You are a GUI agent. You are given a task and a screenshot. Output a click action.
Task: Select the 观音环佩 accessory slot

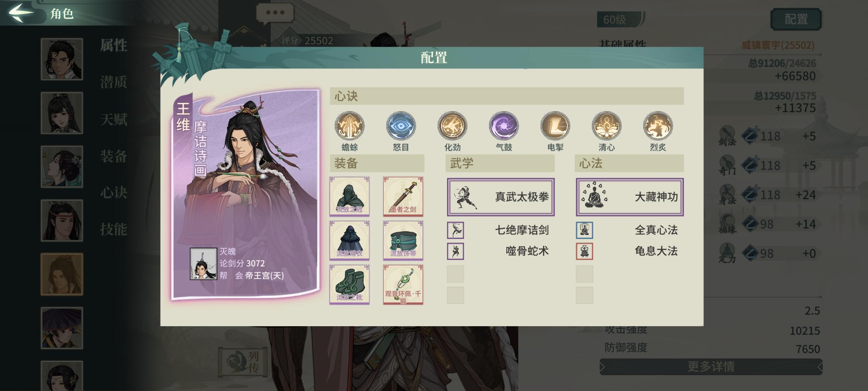(x=403, y=284)
